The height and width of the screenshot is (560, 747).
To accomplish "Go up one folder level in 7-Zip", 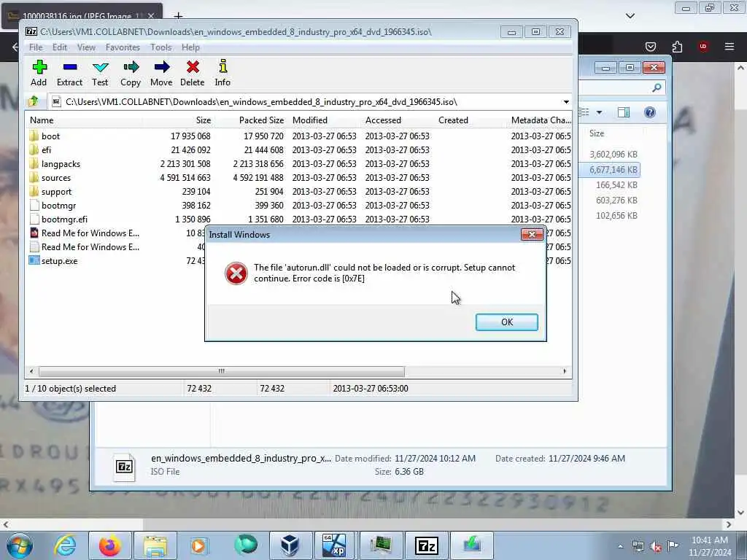I will pyautogui.click(x=34, y=101).
